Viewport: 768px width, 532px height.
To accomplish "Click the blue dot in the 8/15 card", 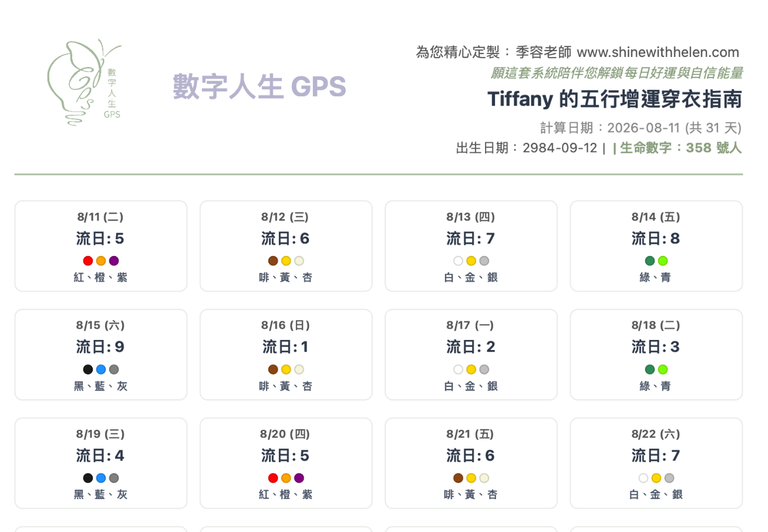I will pos(101,369).
